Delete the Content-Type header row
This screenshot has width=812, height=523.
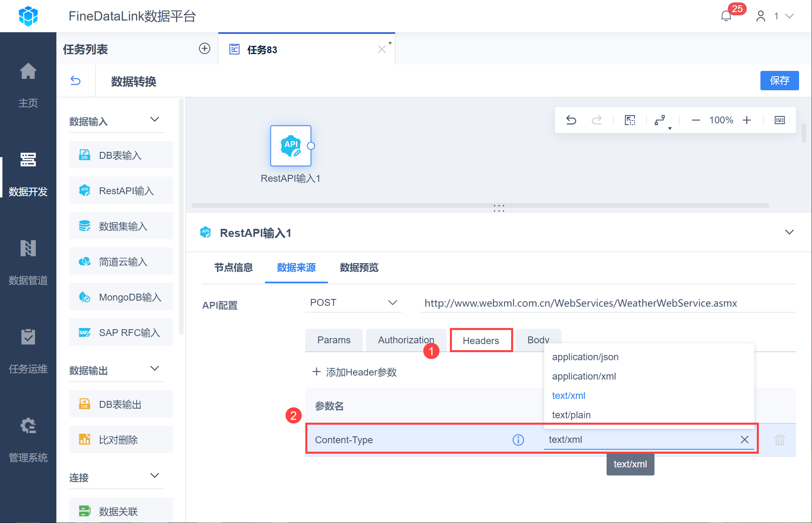779,440
